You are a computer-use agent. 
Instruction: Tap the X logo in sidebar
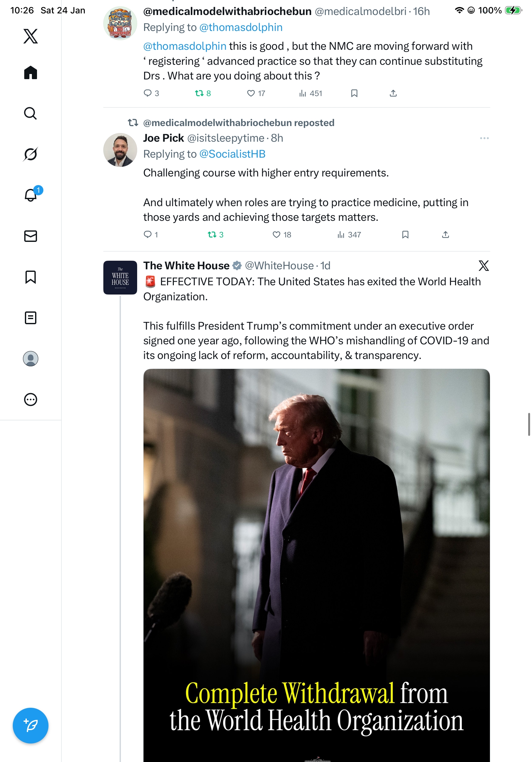(31, 36)
